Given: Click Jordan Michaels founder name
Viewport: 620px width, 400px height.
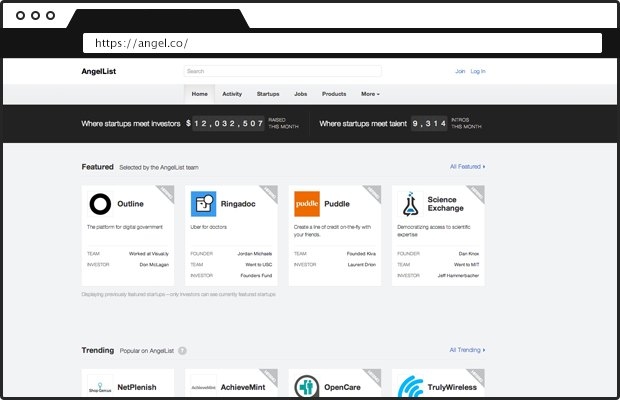Looking at the screenshot, I should click(x=255, y=254).
